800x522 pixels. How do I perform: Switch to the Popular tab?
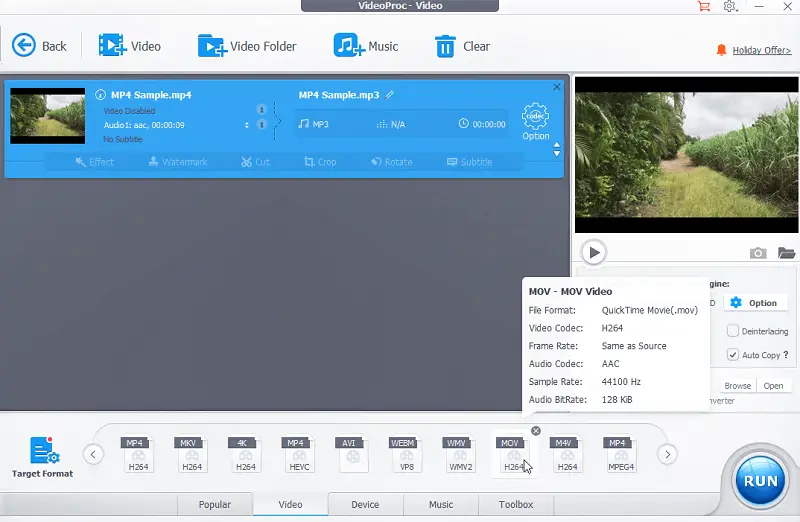point(215,504)
